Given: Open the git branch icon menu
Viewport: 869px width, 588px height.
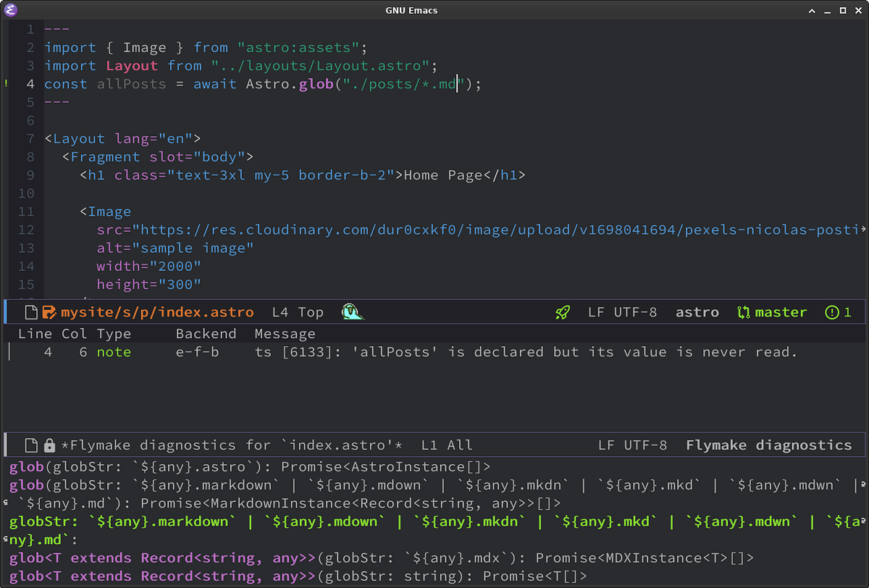Looking at the screenshot, I should (743, 311).
